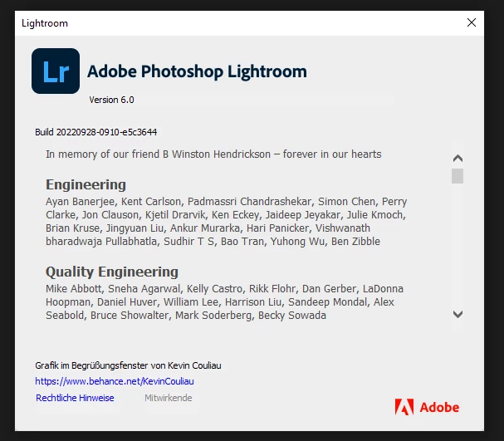Click the Grafik im Begrüßungsfenster credit text
Image resolution: width=504 pixels, height=441 pixels.
[128, 365]
